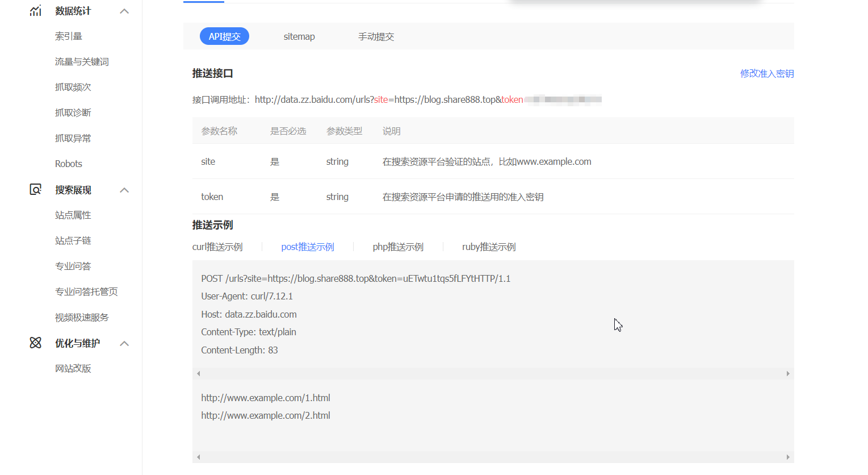The height and width of the screenshot is (475, 868).
Task: Go to 专业问答
Action: (73, 266)
